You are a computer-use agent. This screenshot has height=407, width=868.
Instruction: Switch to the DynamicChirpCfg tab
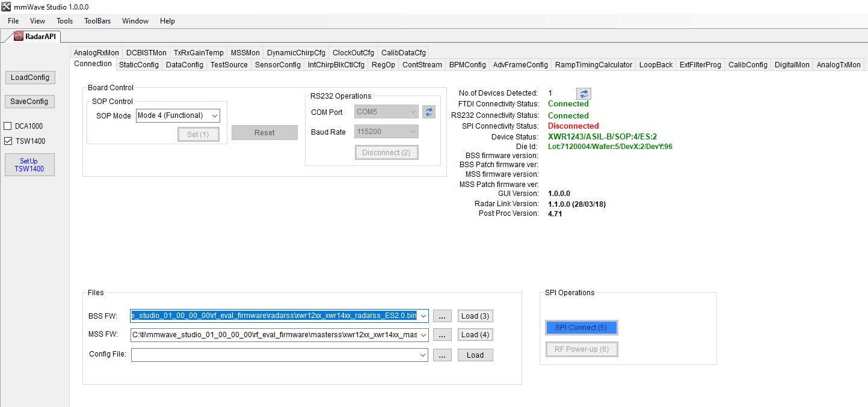[x=296, y=53]
